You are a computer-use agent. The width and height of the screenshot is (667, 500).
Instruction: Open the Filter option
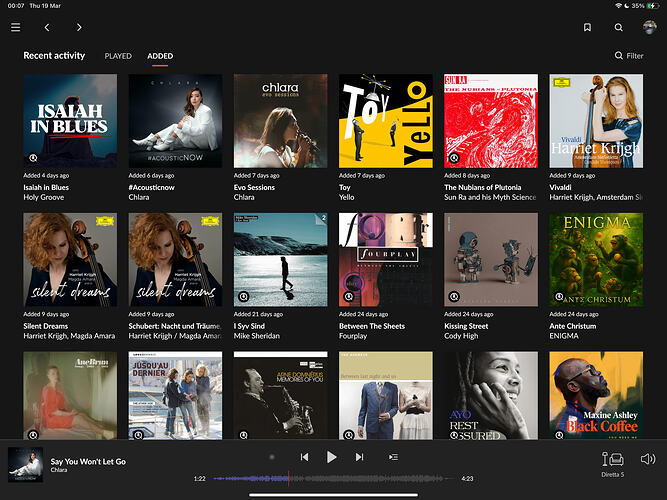click(629, 57)
